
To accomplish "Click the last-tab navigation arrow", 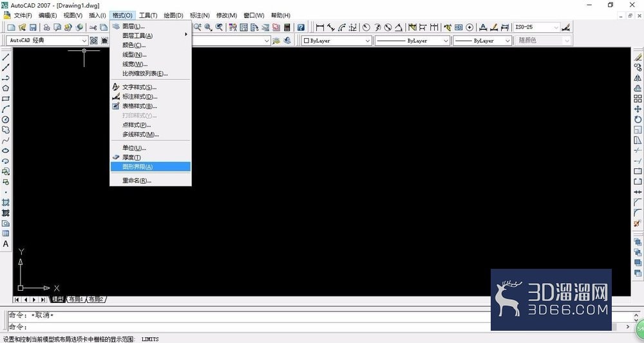I will coord(43,300).
